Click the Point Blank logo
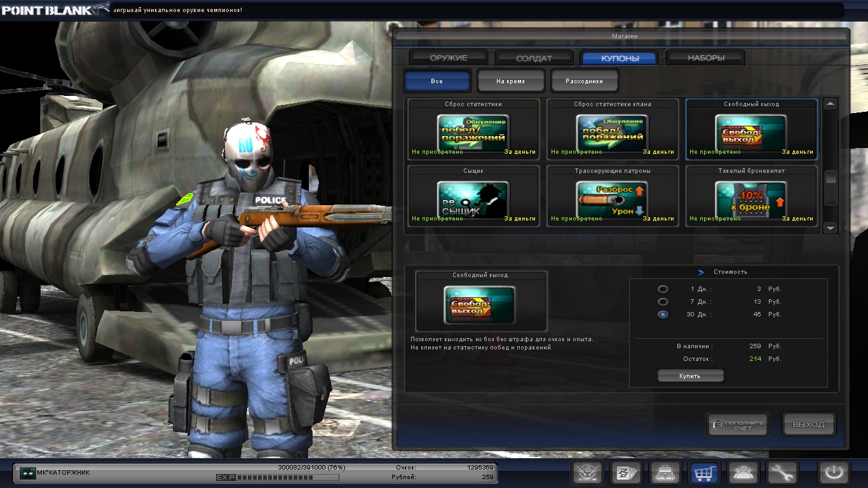868x488 pixels. (x=55, y=10)
